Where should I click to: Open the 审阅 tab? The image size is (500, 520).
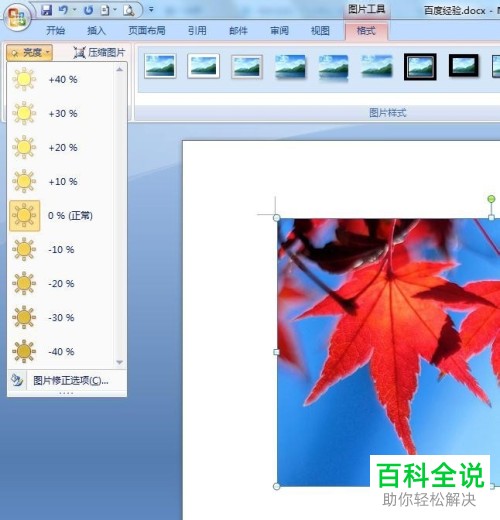[279, 31]
